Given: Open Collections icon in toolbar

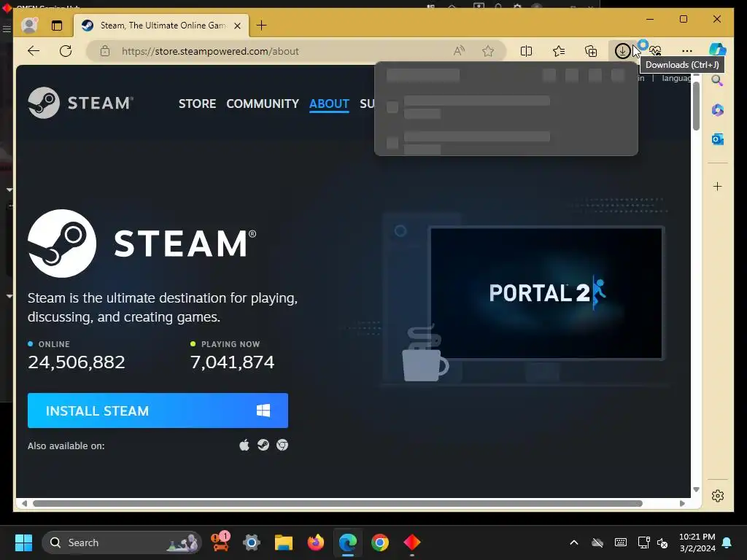Looking at the screenshot, I should pyautogui.click(x=591, y=51).
